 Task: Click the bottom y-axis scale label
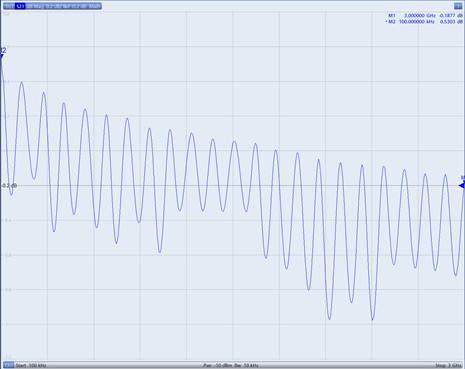click(x=6, y=357)
